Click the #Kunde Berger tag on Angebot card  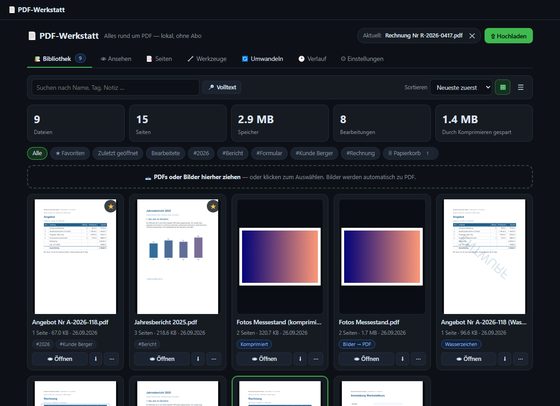coord(76,345)
